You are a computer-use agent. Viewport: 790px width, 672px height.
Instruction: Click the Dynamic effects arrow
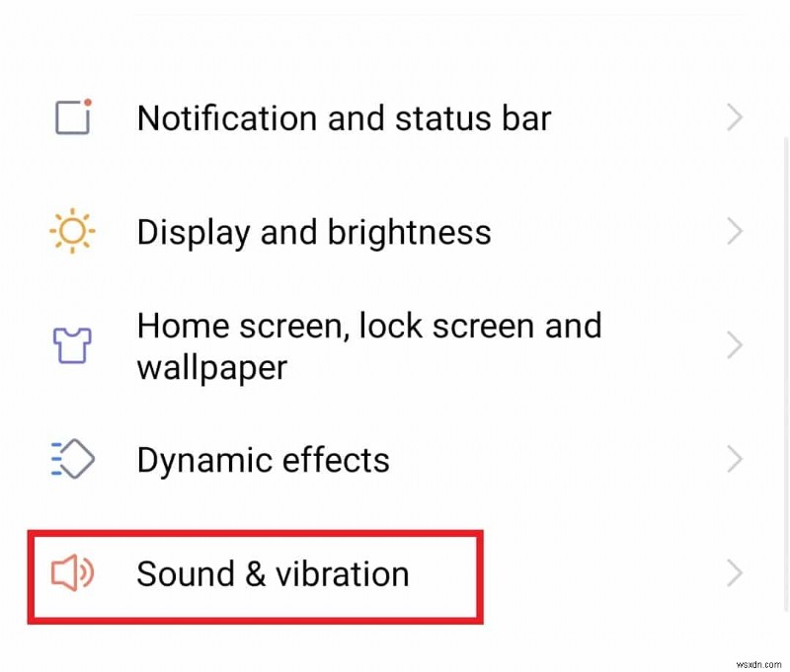(x=734, y=459)
